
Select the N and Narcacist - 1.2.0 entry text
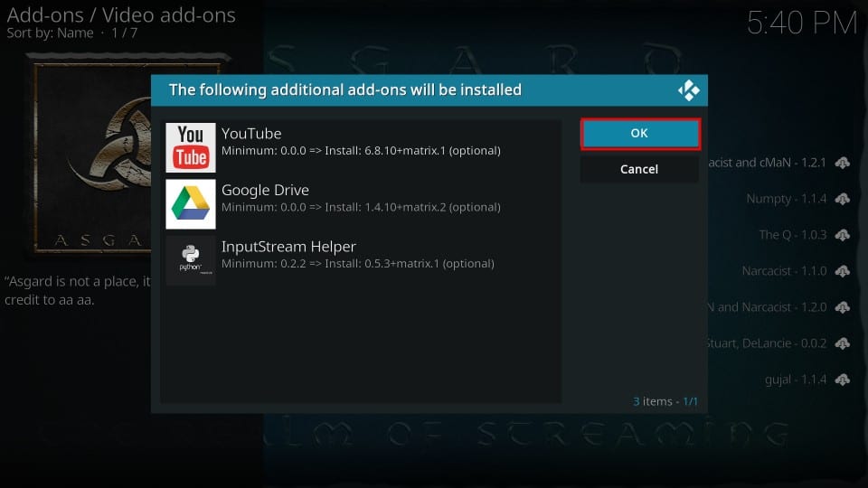[767, 307]
